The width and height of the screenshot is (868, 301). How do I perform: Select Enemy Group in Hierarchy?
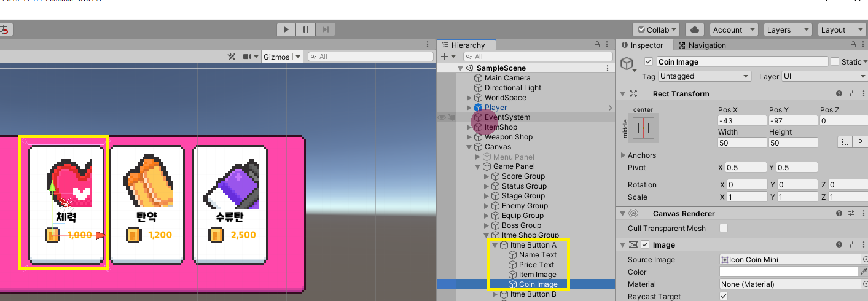[525, 206]
